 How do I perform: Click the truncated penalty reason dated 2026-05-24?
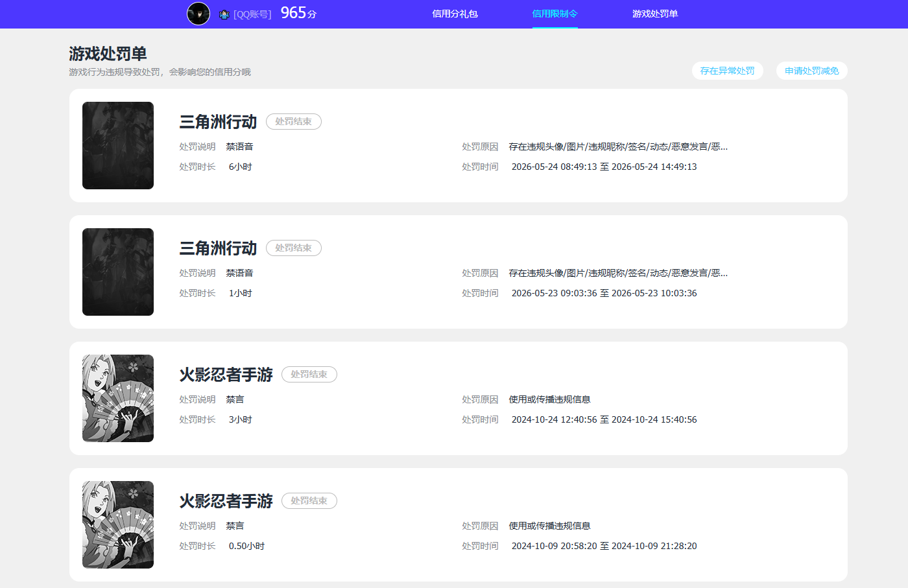tap(618, 147)
